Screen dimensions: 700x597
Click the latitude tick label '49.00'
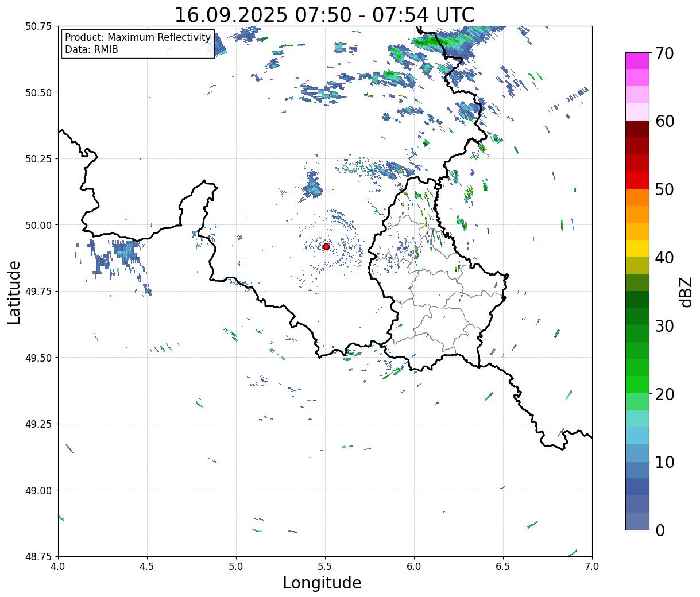coord(38,490)
